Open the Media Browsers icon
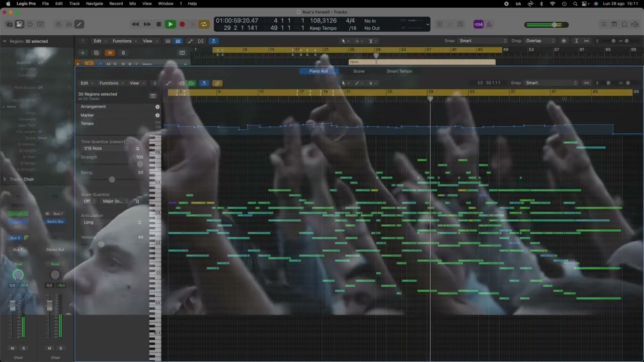Image resolution: width=644 pixels, height=362 pixels. [634, 24]
